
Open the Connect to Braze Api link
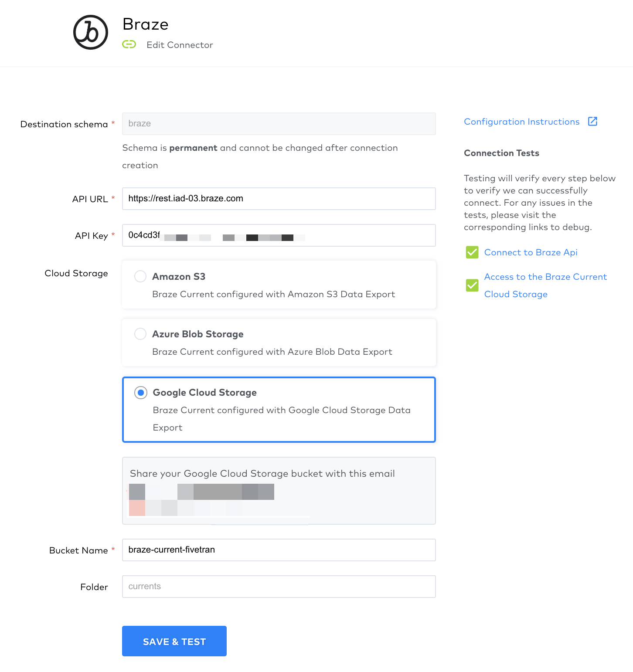pos(531,252)
